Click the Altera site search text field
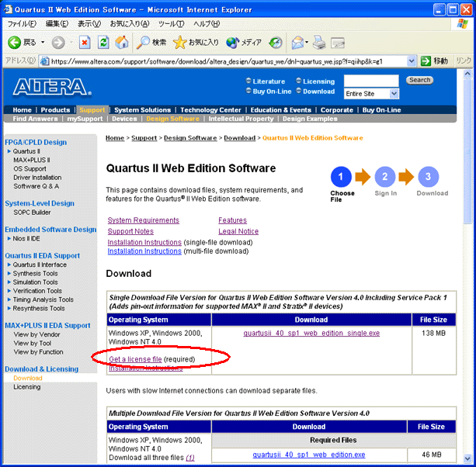The height and width of the screenshot is (467, 476). click(x=370, y=80)
